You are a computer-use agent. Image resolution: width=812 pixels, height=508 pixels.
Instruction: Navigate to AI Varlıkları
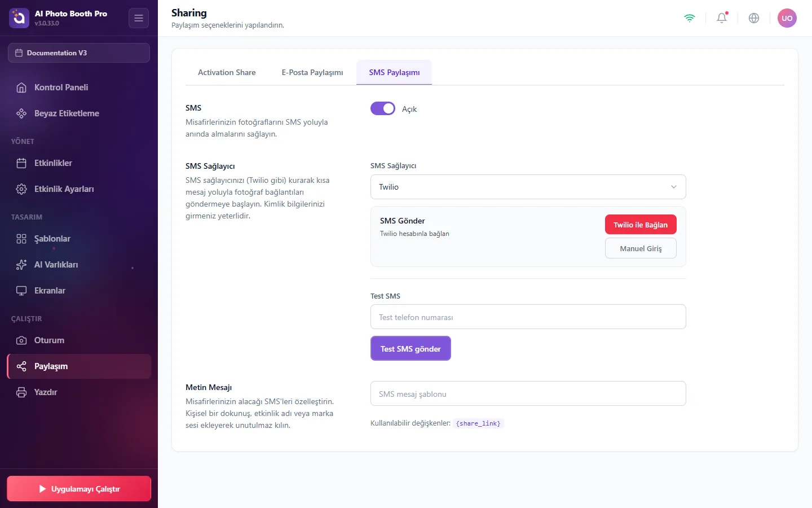[x=79, y=265]
